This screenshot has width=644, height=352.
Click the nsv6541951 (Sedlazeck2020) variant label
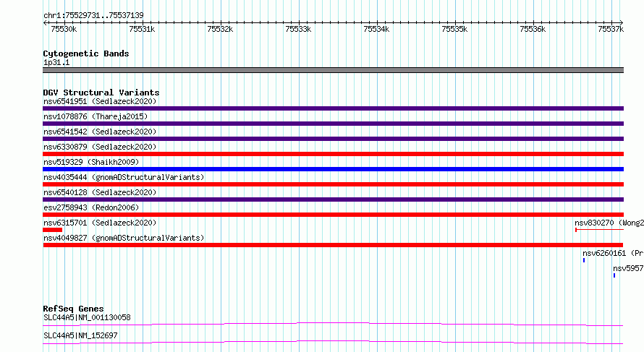pyautogui.click(x=100, y=101)
